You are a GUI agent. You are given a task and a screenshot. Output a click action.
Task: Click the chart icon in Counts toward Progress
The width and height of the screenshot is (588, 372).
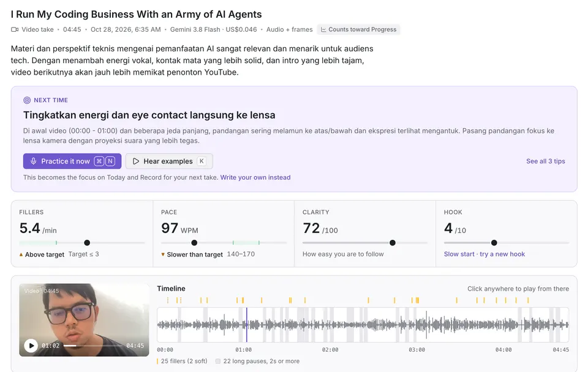click(x=323, y=29)
